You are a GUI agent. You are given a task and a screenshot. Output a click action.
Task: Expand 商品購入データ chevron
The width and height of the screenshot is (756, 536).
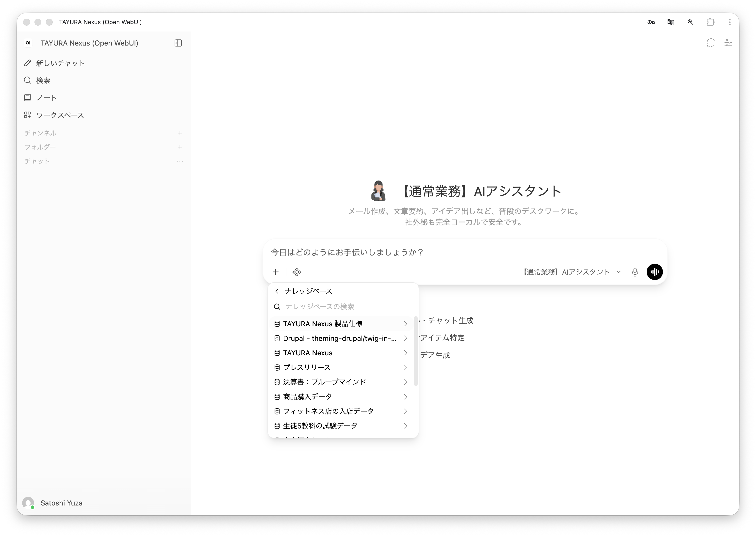click(x=406, y=397)
